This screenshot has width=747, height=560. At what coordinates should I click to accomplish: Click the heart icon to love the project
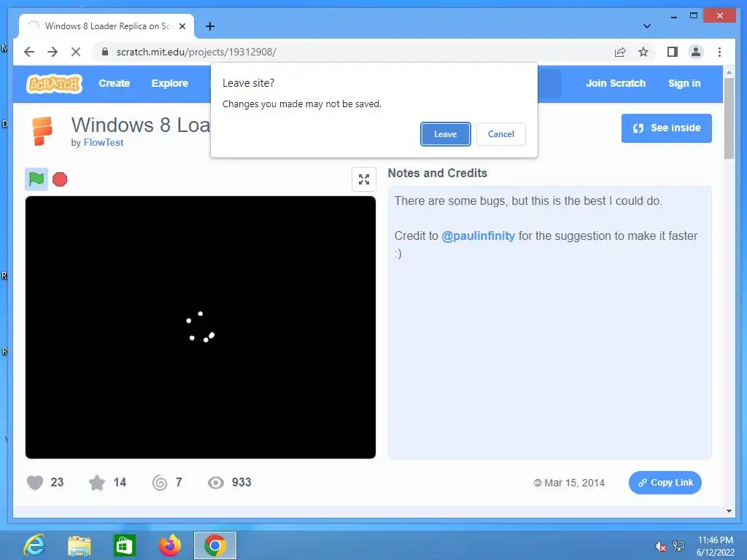tap(35, 483)
